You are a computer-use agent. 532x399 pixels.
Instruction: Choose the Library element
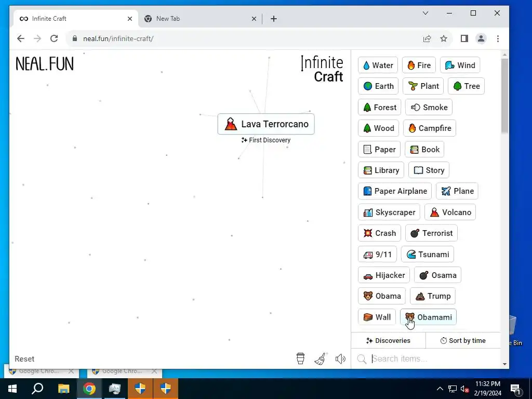pos(381,170)
